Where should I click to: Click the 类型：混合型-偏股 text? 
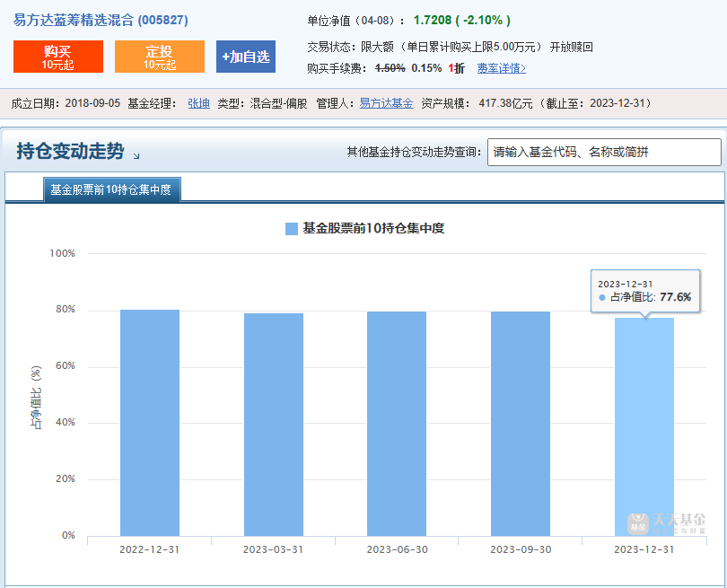(x=262, y=103)
